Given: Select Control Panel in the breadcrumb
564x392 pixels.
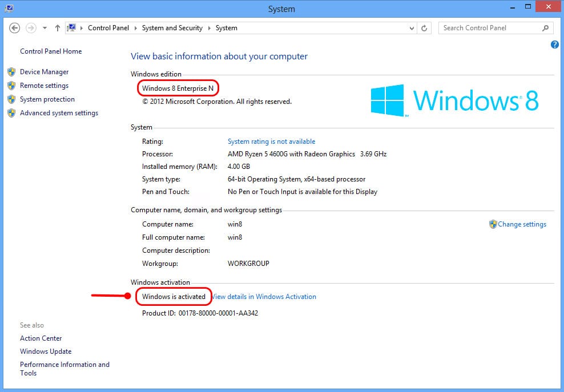Looking at the screenshot, I should tap(108, 28).
